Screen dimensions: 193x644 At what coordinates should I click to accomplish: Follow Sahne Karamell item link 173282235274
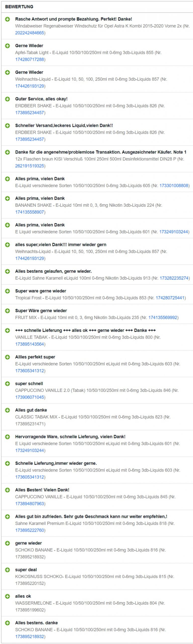click(174, 278)
